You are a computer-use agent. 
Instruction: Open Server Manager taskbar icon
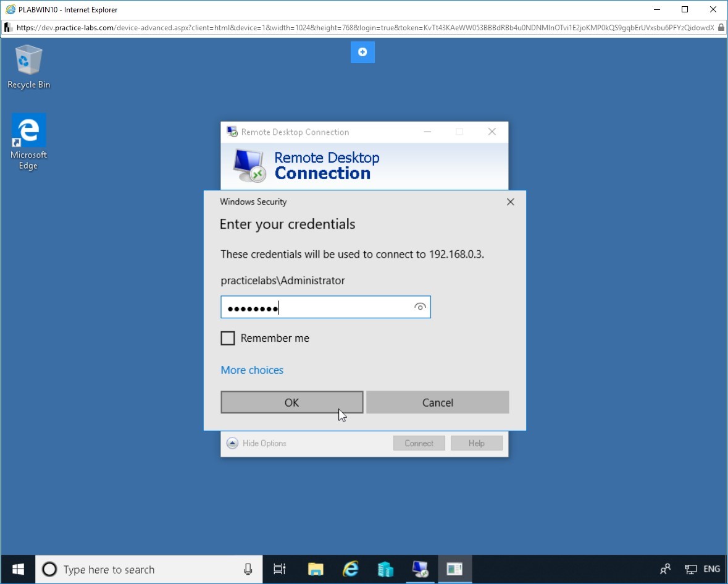coord(385,569)
